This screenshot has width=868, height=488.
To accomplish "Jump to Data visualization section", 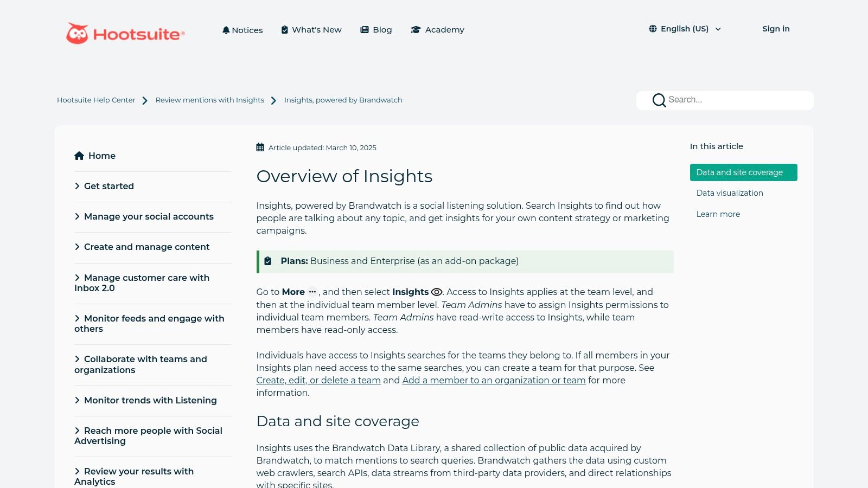I will (729, 193).
